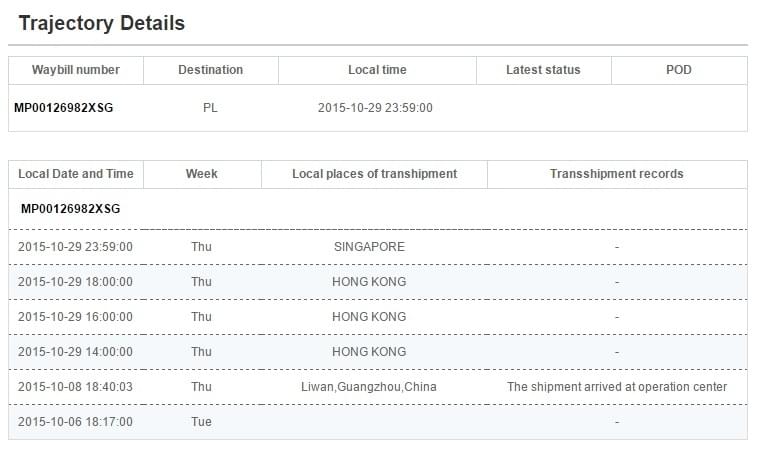Select the SINGAPORE transhipment place
The image size is (768, 455).
point(369,247)
